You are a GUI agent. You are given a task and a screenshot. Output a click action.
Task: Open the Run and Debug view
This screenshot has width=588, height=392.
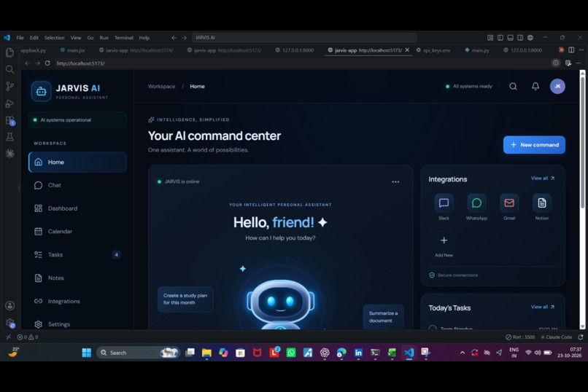pos(9,103)
